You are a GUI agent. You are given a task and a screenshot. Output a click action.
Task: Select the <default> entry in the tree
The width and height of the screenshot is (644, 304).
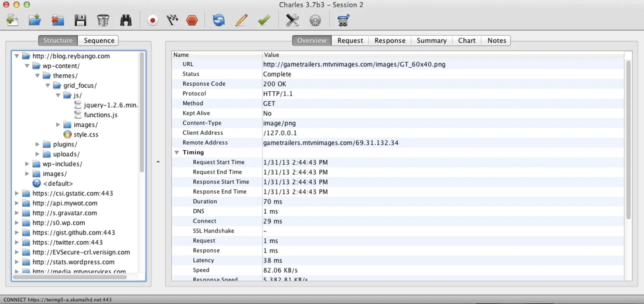pyautogui.click(x=58, y=184)
